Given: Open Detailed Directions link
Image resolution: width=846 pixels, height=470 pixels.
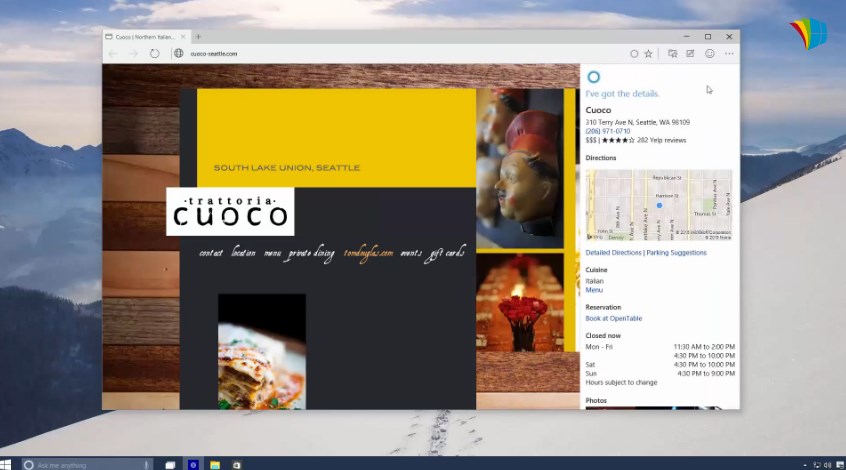Looking at the screenshot, I should pyautogui.click(x=613, y=253).
